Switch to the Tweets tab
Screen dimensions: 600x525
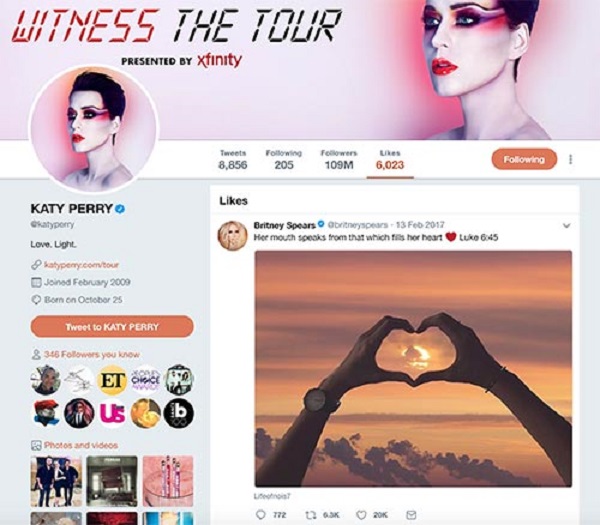[x=233, y=159]
